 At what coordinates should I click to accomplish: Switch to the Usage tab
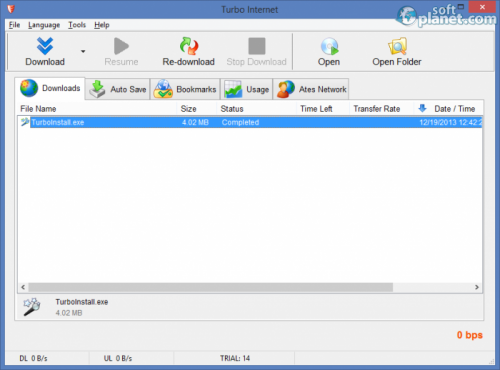[247, 89]
